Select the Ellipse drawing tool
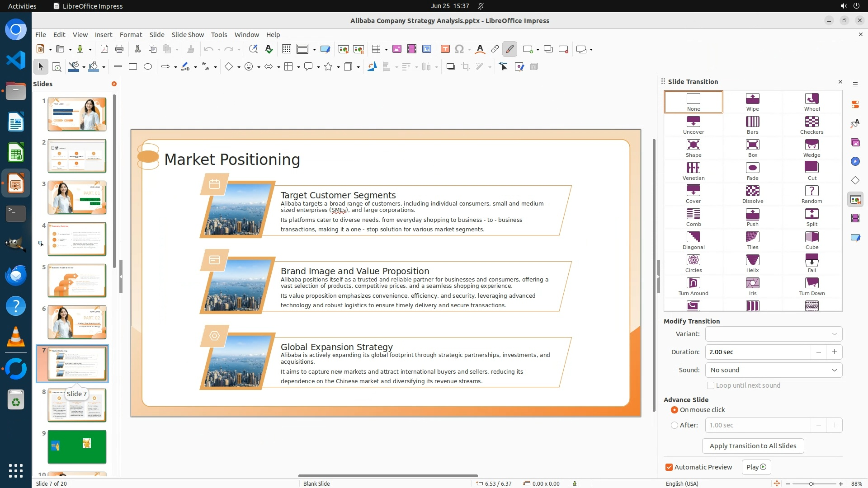 click(148, 67)
